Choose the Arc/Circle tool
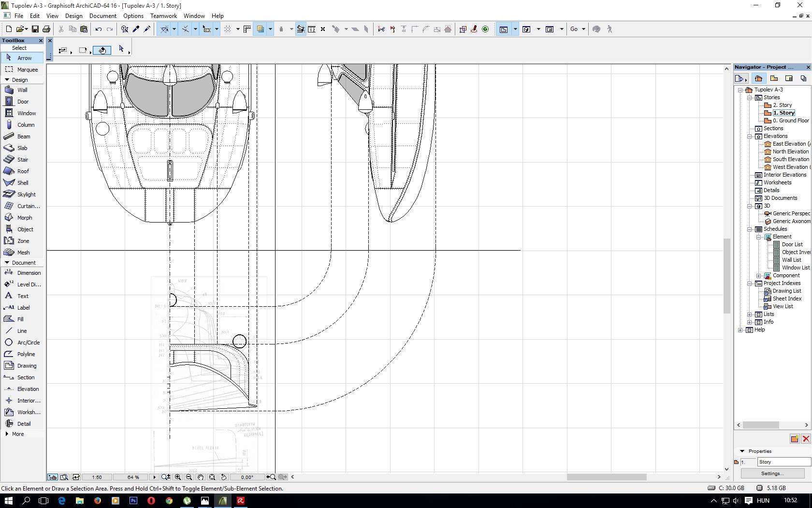The image size is (812, 508). 28,343
